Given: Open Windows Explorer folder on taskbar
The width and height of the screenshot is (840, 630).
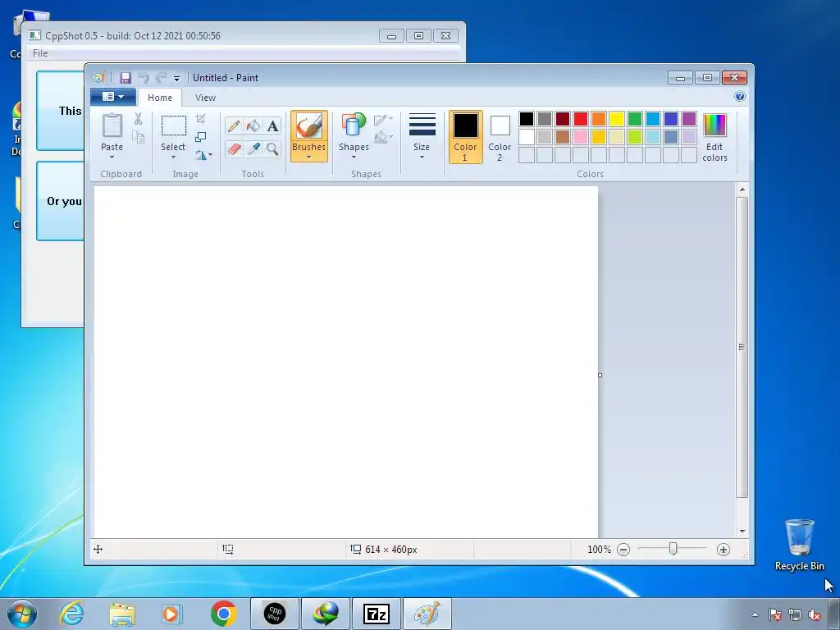Looking at the screenshot, I should pyautogui.click(x=122, y=614).
